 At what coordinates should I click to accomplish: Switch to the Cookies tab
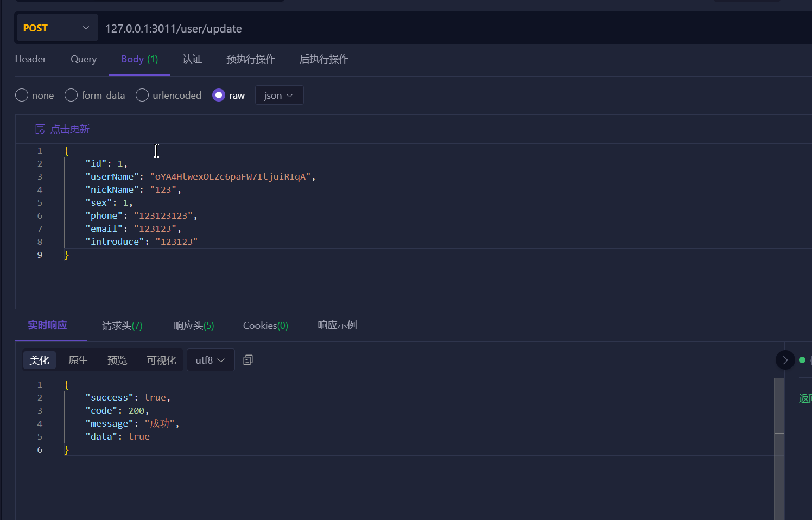[265, 326]
